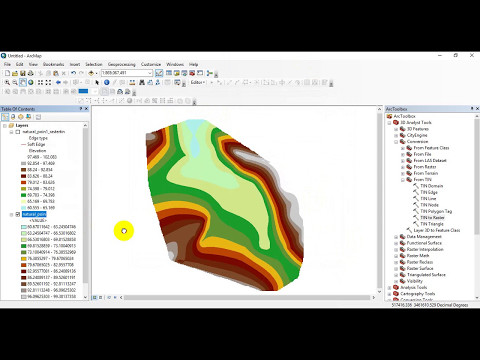Select the Zoom In tool

pos(7,82)
